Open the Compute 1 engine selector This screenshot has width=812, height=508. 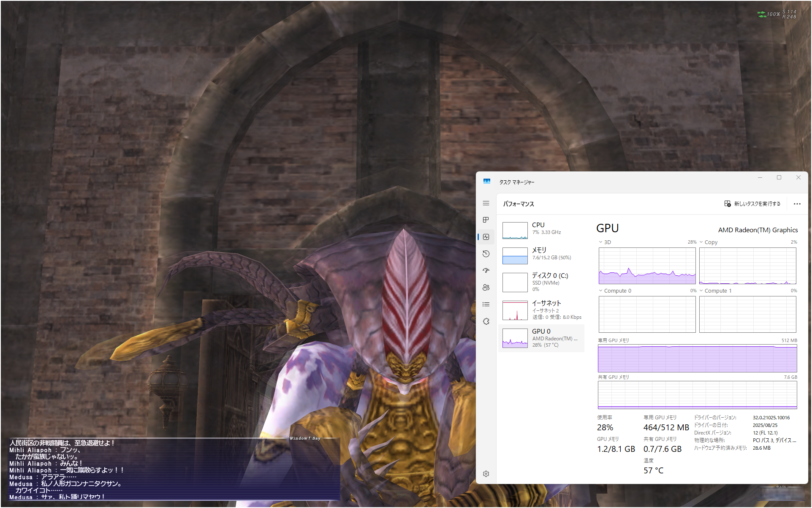(x=701, y=291)
